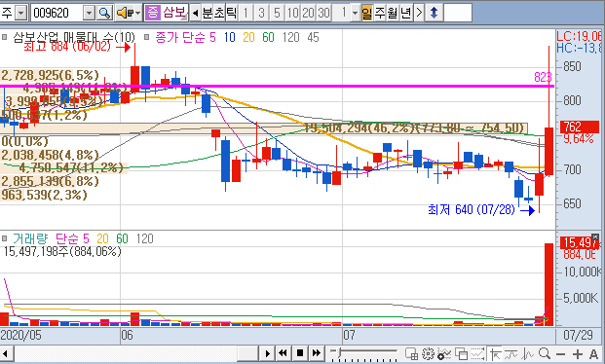Click the 5 period moving average legend

pyautogui.click(x=212, y=37)
